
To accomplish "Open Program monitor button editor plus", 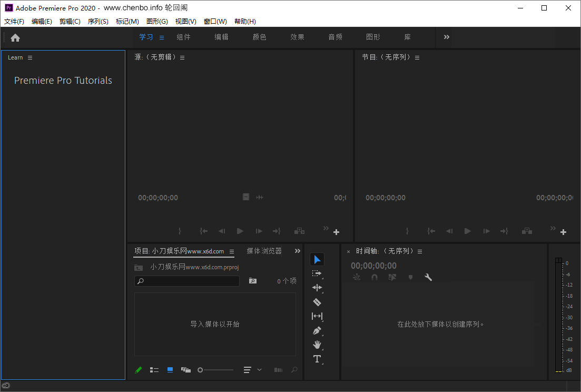I will (563, 232).
